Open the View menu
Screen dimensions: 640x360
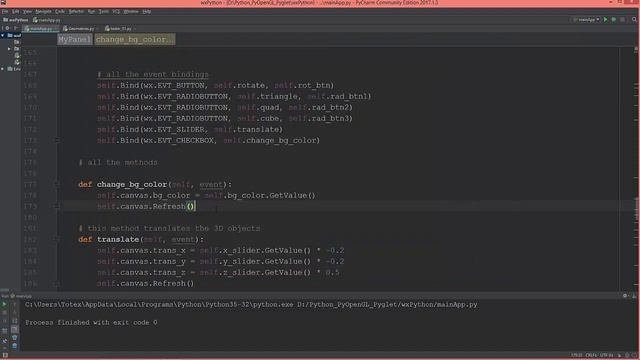tap(27, 11)
